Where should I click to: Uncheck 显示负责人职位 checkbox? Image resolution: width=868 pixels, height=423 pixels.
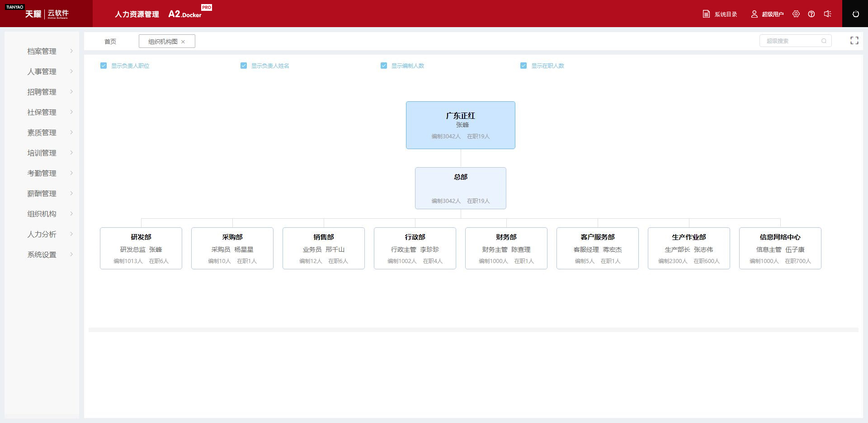click(x=104, y=66)
